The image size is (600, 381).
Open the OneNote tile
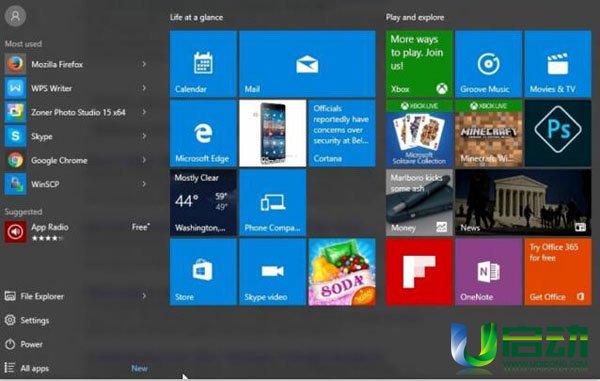coord(488,272)
